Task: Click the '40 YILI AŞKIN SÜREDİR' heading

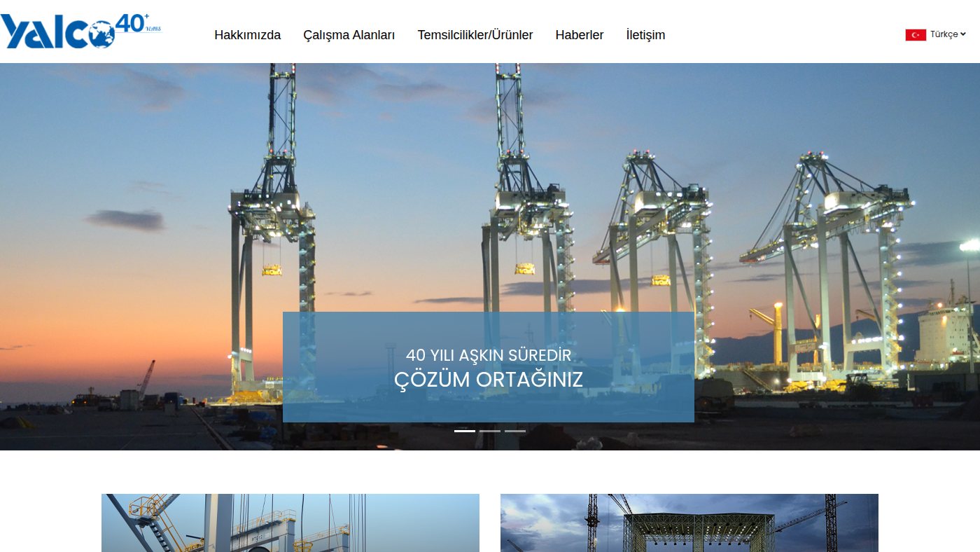Action: point(489,355)
